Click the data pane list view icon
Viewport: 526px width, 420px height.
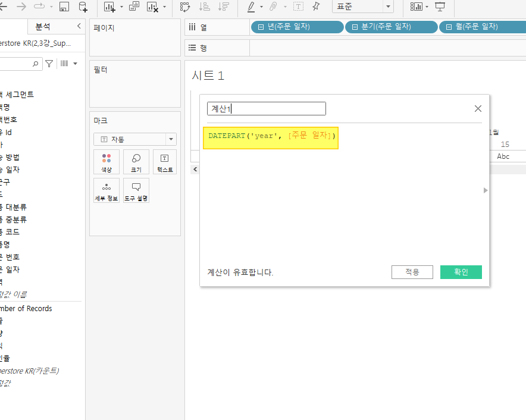pyautogui.click(x=64, y=64)
